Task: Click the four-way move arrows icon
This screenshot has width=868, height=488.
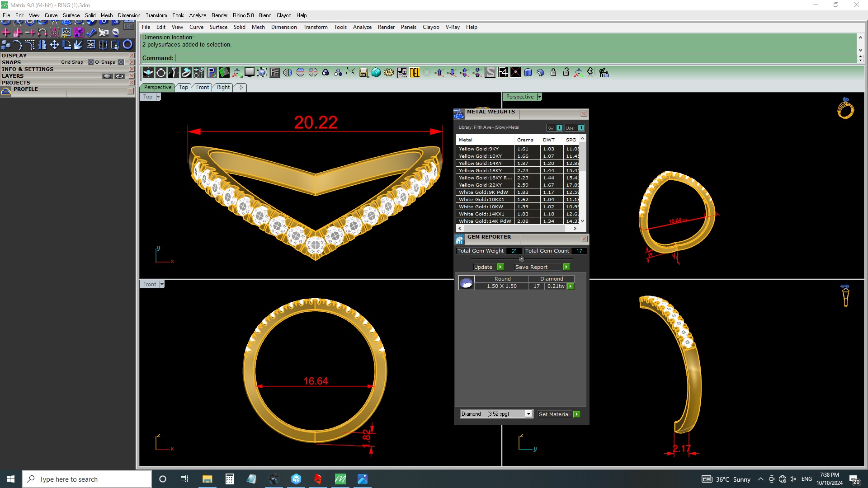Action: click(x=54, y=45)
